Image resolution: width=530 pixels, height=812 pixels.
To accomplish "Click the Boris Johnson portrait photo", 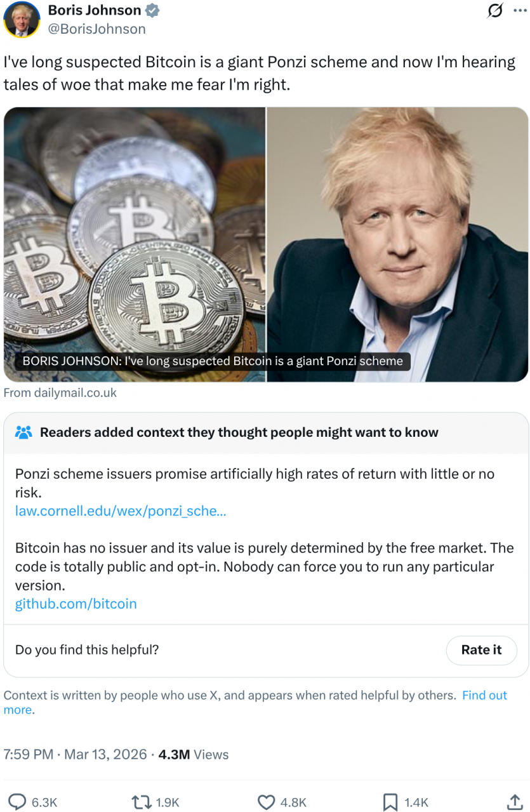I will (397, 244).
